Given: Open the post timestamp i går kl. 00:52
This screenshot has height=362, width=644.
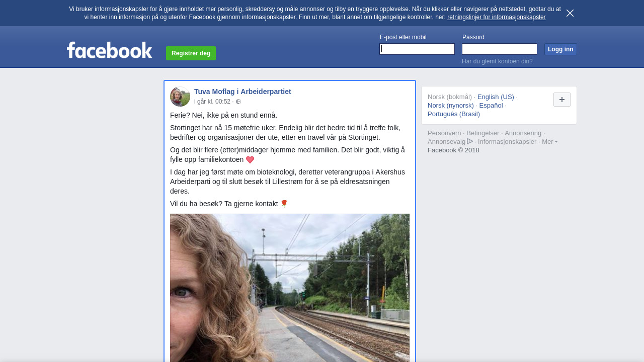Looking at the screenshot, I should (x=212, y=102).
